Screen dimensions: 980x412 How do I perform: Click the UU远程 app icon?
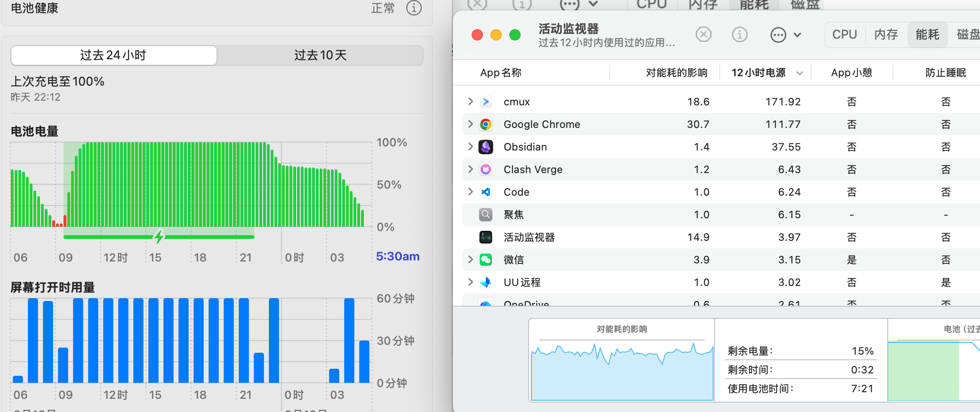486,282
